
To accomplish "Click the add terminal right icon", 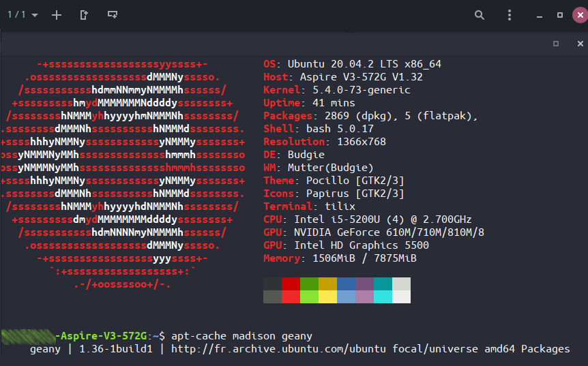I will [x=84, y=15].
